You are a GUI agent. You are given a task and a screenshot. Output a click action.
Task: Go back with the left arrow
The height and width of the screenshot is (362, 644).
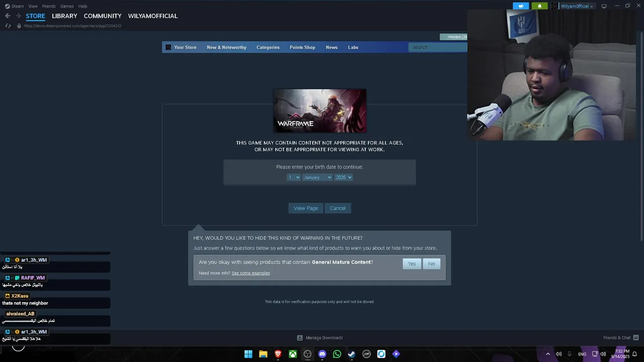click(8, 16)
